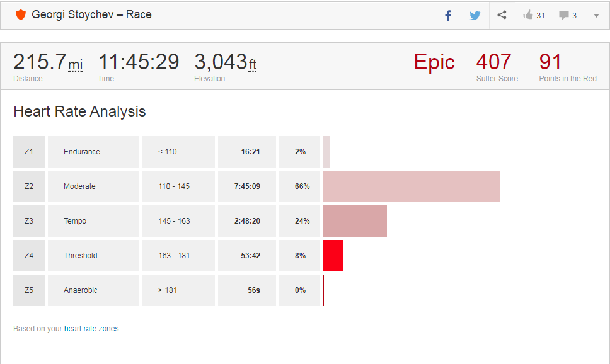610x364 pixels.
Task: Share activity on Twitter icon
Action: point(475,15)
